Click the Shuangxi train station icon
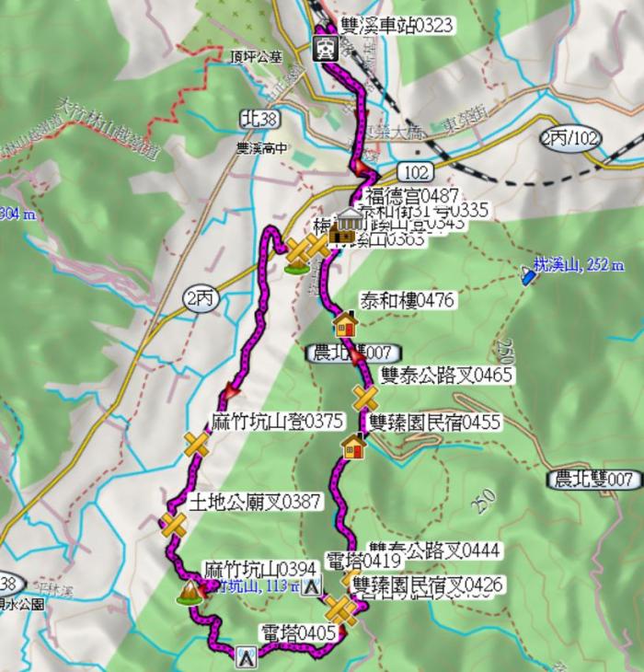Viewport: 644px width, 672px height. [x=326, y=49]
